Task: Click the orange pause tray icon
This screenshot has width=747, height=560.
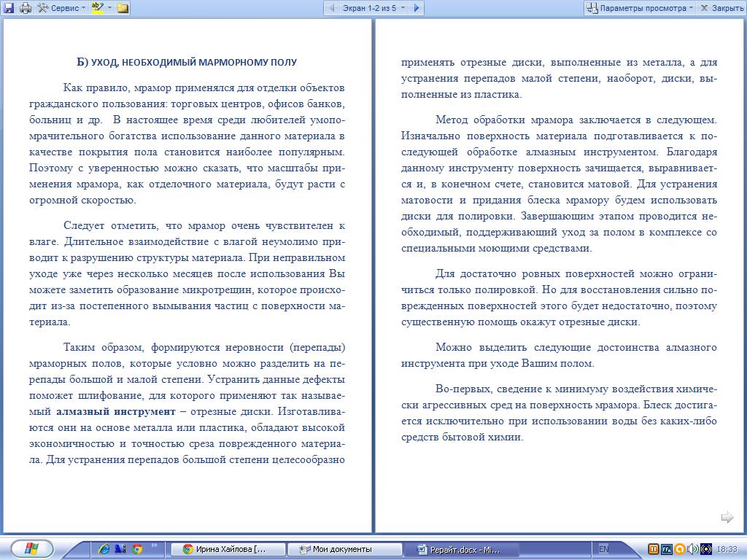Action: click(x=654, y=549)
